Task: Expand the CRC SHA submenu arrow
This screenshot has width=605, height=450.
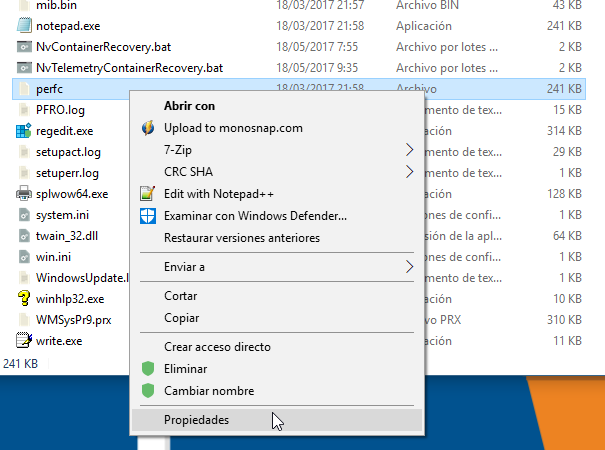Action: (409, 172)
